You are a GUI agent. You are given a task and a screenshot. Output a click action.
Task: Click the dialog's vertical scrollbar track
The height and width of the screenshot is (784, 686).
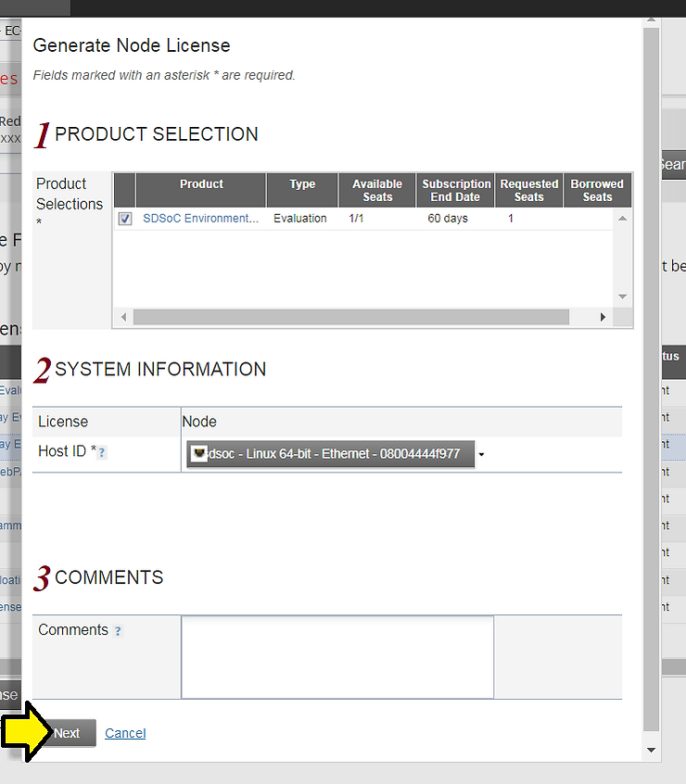(x=651, y=371)
